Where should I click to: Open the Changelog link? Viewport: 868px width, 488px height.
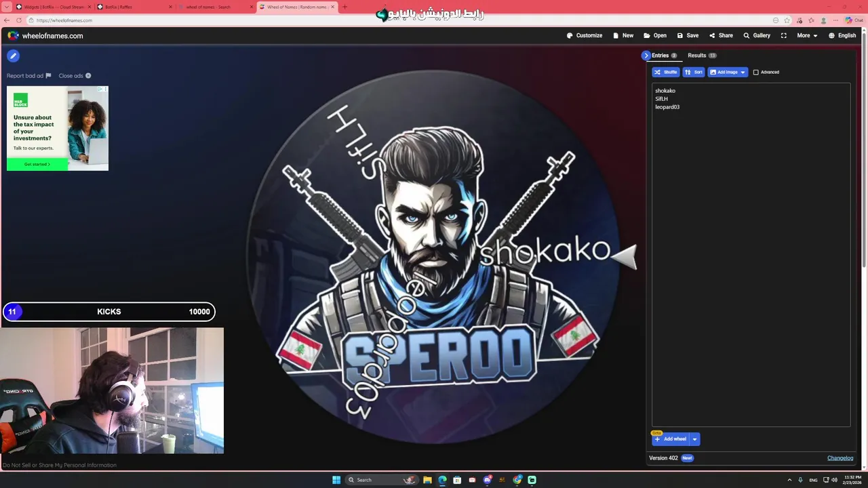pyautogui.click(x=840, y=458)
